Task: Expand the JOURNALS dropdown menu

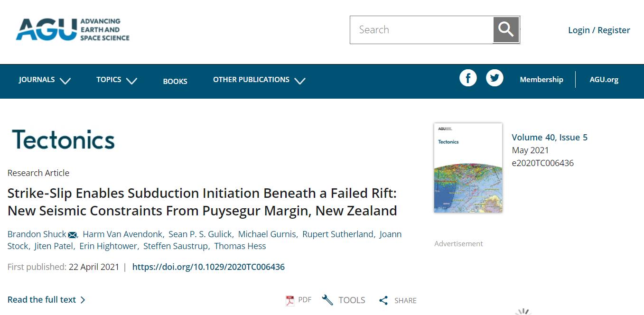Action: (x=45, y=80)
